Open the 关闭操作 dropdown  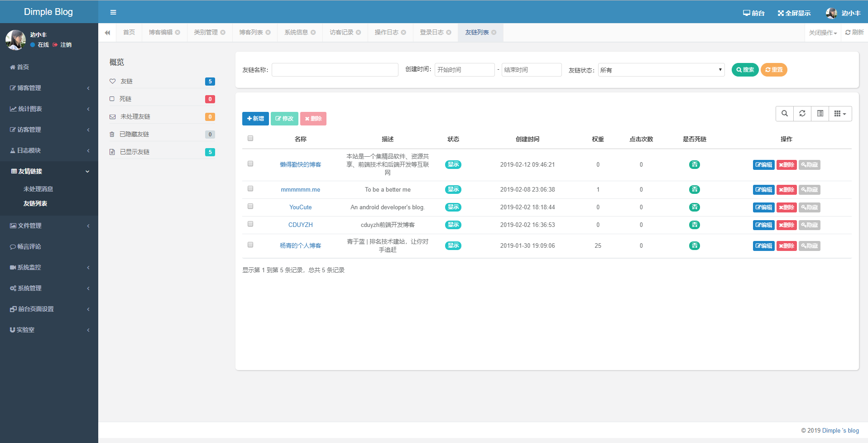click(823, 33)
